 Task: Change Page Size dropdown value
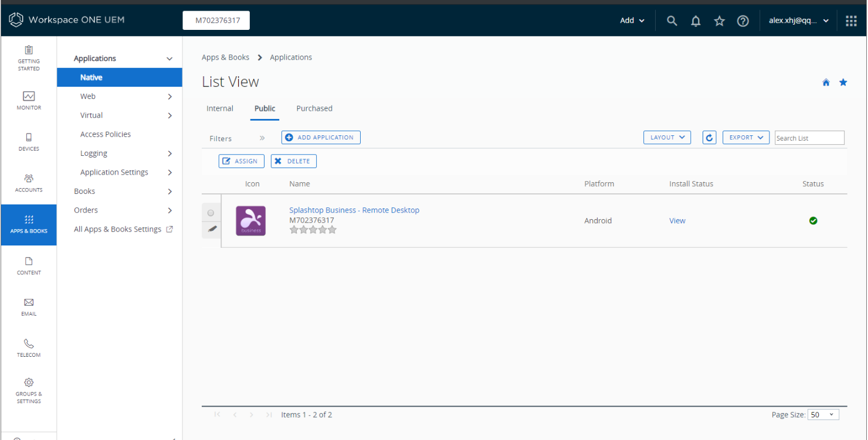click(823, 415)
